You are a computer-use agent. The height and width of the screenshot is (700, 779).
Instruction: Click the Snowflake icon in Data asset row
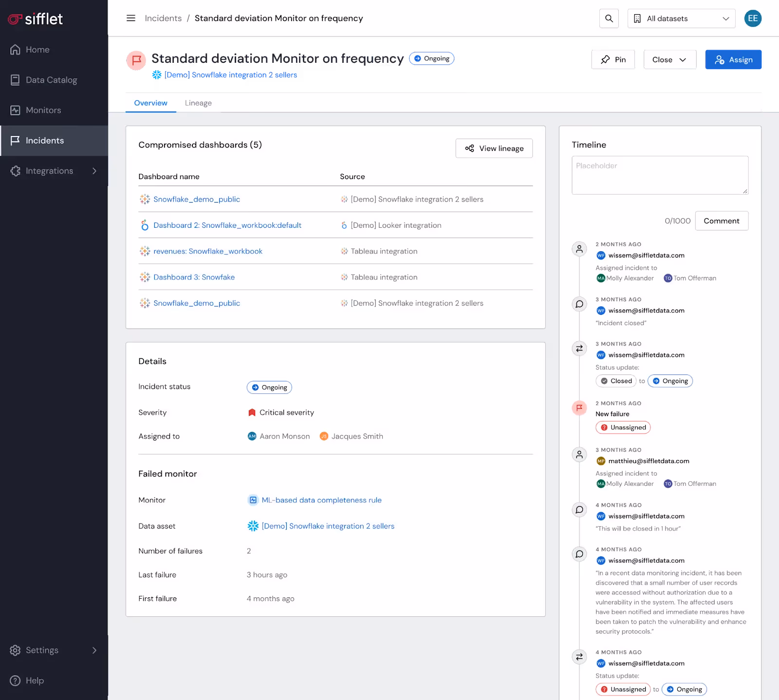[x=253, y=526]
